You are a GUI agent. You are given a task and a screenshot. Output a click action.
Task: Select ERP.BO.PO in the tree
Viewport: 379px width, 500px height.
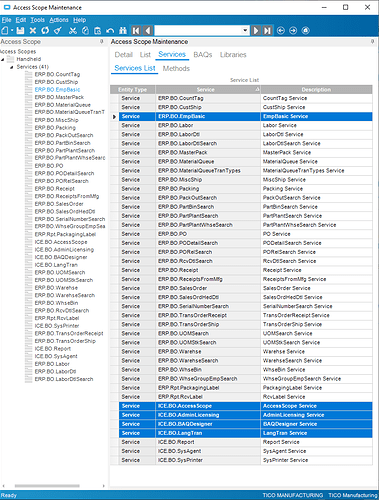pos(49,166)
